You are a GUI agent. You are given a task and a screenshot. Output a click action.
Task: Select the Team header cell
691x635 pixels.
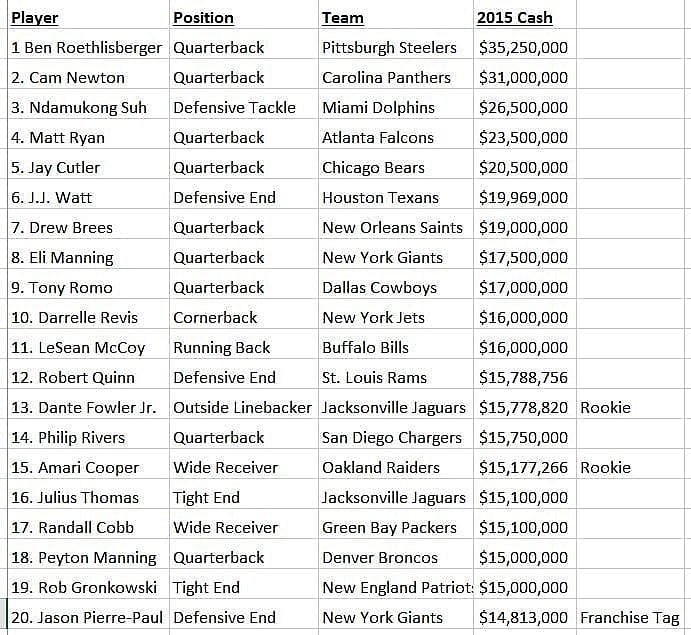coord(343,18)
